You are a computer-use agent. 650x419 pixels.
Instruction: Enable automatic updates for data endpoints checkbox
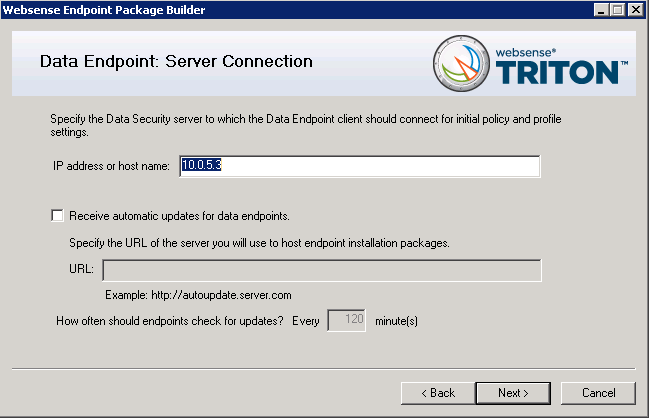tap(57, 216)
